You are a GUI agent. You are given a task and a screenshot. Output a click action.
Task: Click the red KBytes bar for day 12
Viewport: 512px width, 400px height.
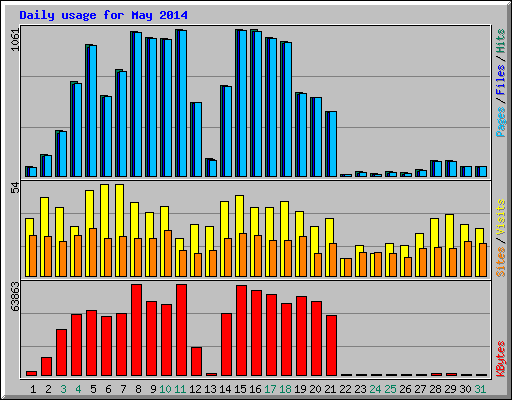click(x=196, y=362)
